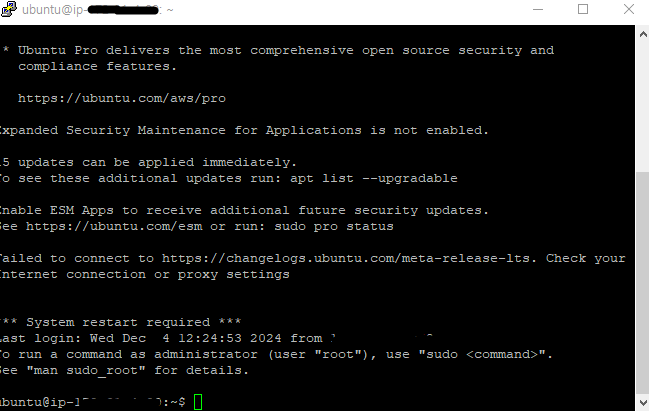Viewport: 649px width, 411px height.
Task: Click the 'Expanded Security Maintenance' line
Action: point(244,130)
